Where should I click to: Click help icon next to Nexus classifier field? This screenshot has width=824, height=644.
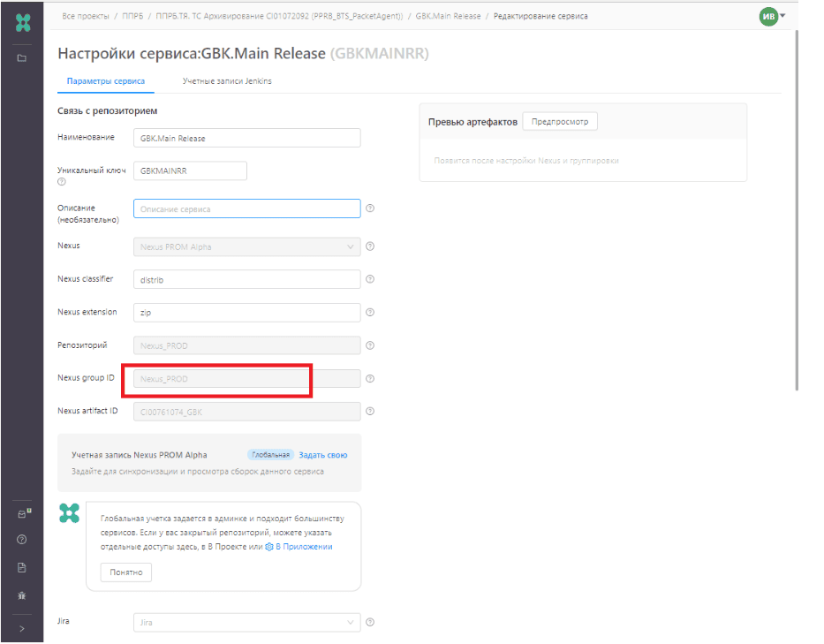tap(370, 279)
